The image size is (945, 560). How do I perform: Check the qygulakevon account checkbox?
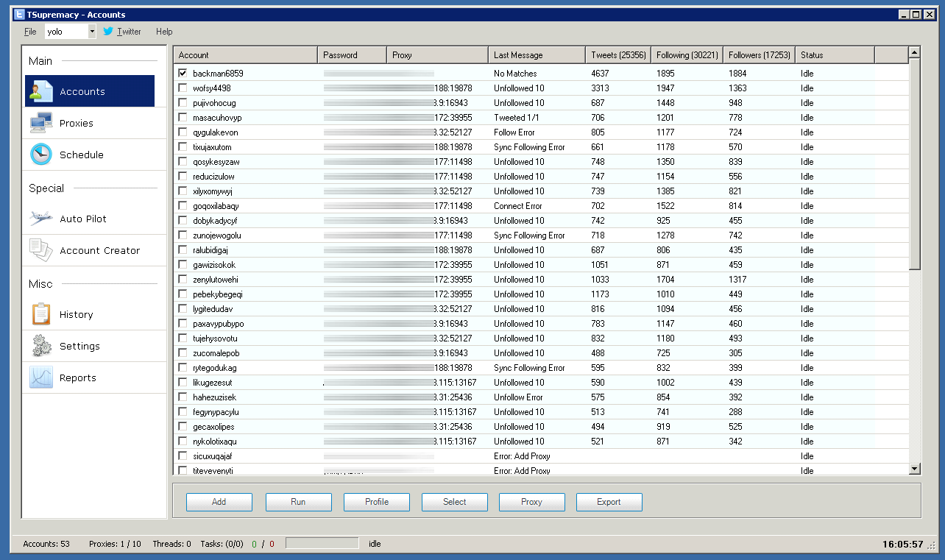183,132
